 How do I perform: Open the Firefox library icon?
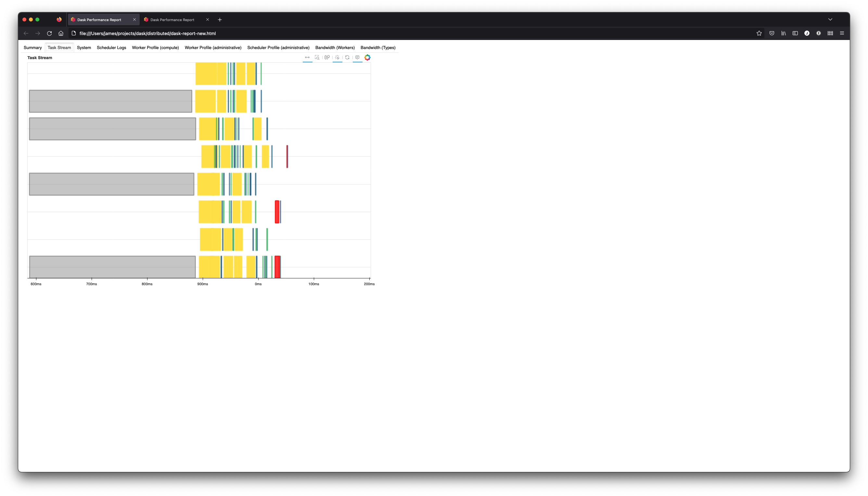coord(784,33)
